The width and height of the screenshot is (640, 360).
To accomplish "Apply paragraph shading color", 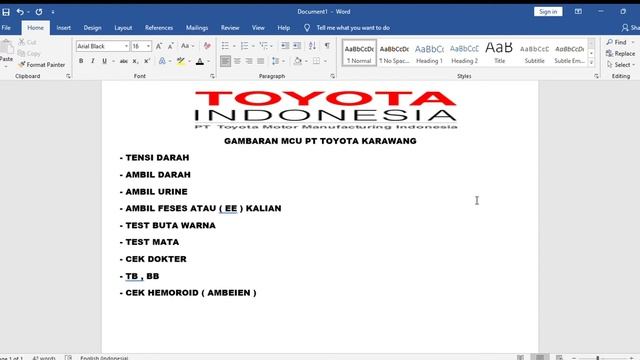I will tap(298, 61).
